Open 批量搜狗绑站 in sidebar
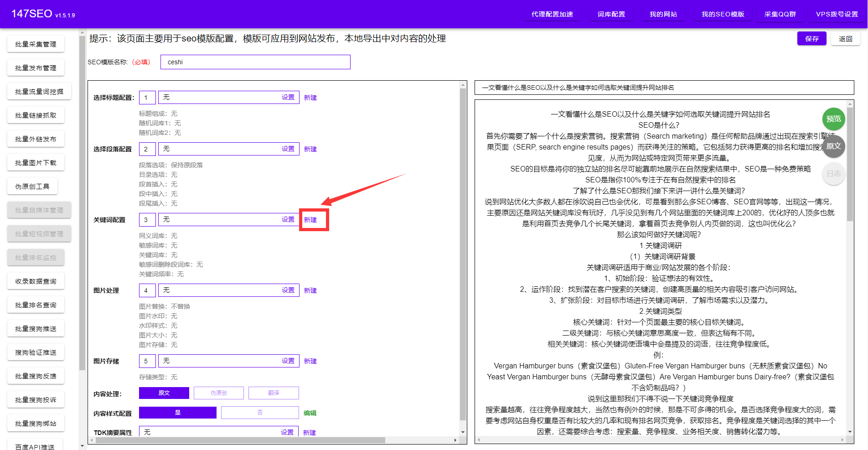Image resolution: width=868 pixels, height=450 pixels. [36, 424]
